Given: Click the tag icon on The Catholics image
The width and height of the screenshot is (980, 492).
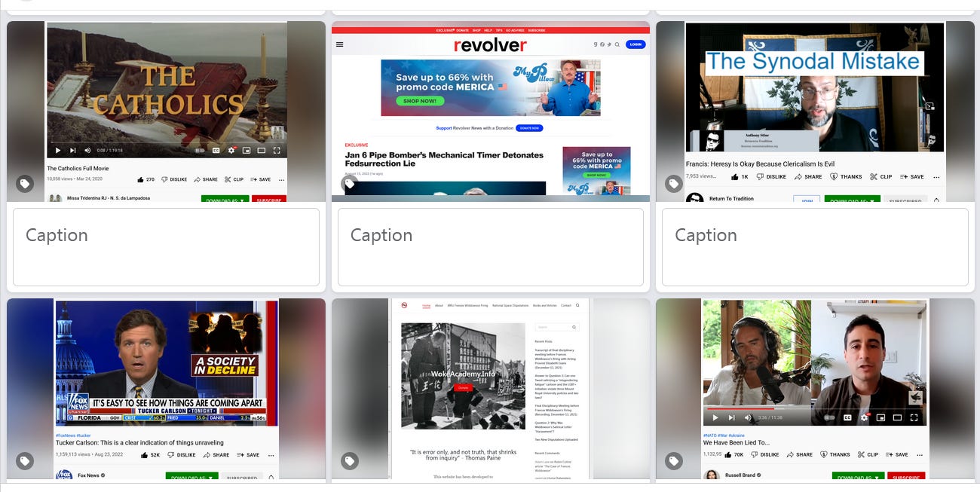Looking at the screenshot, I should (x=25, y=183).
